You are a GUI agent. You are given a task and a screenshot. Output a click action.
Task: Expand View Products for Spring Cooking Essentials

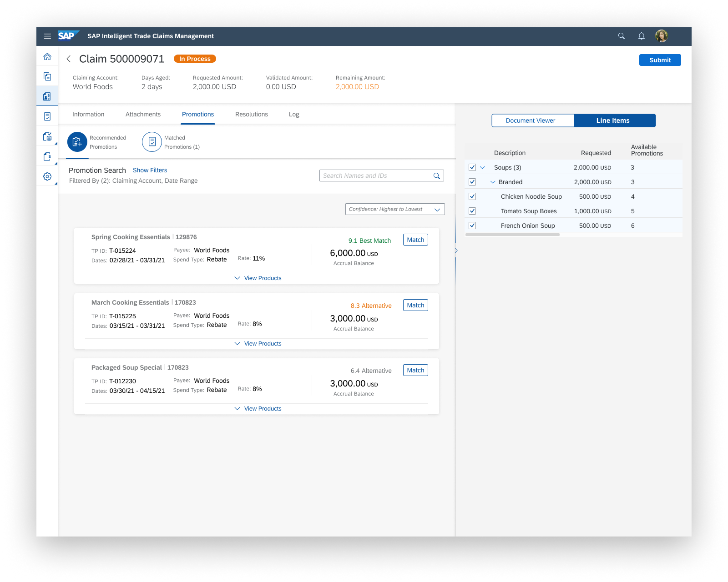pos(258,278)
